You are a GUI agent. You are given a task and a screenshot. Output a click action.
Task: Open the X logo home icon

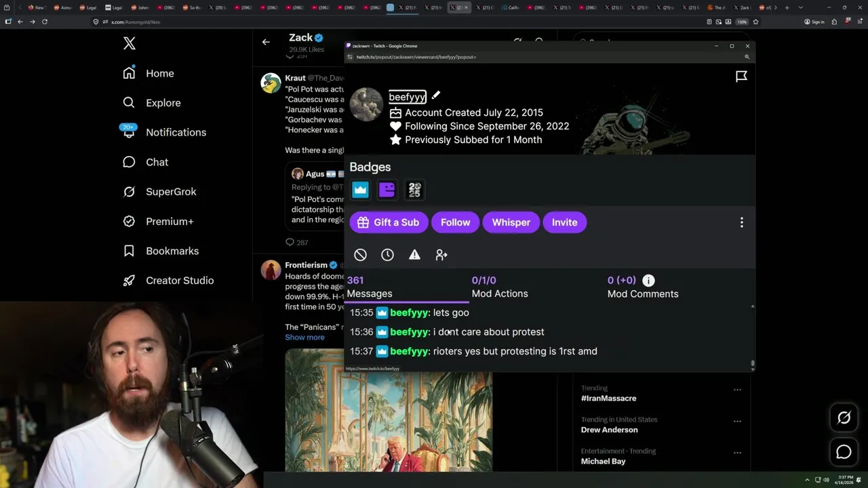point(130,43)
